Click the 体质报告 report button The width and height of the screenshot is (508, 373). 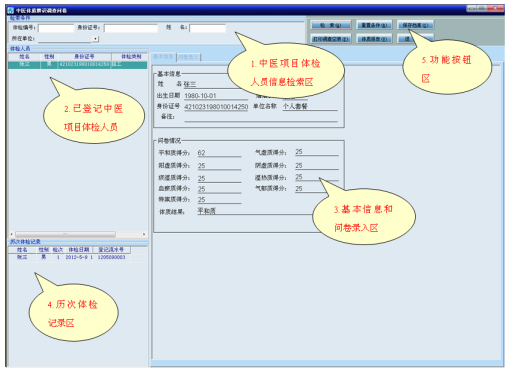coord(374,39)
